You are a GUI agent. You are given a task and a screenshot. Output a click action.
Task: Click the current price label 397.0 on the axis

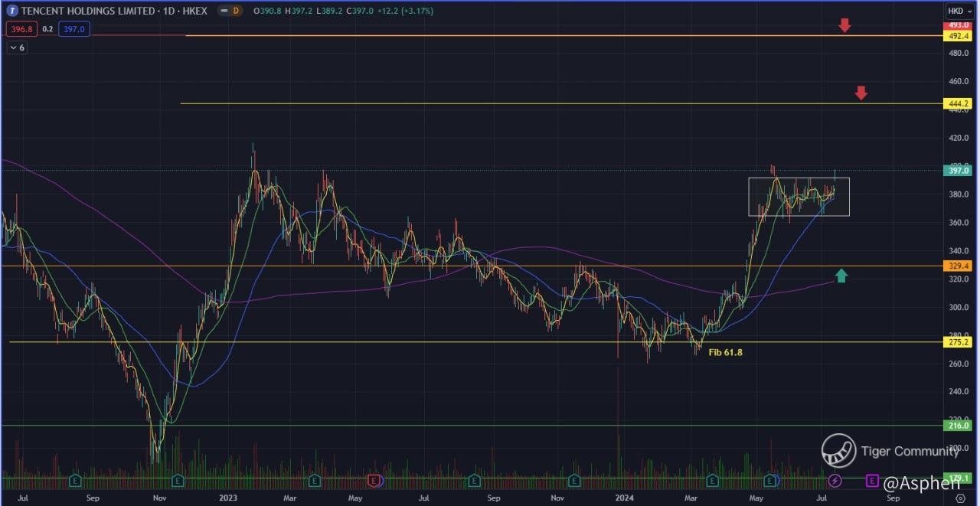click(958, 171)
